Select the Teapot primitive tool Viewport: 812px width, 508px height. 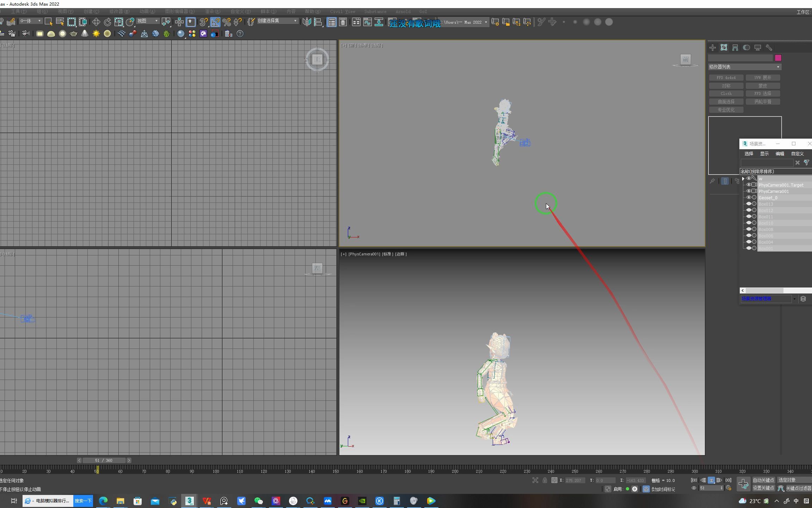(x=73, y=34)
